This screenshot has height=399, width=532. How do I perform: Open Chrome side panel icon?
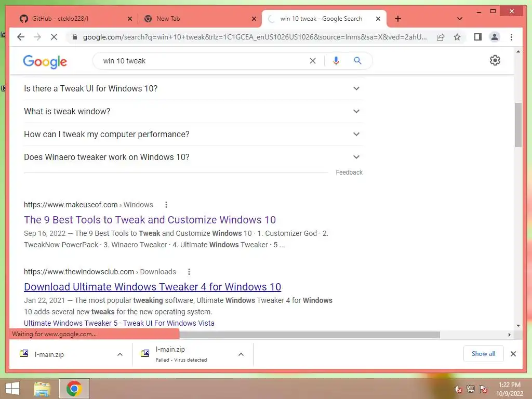pos(478,37)
